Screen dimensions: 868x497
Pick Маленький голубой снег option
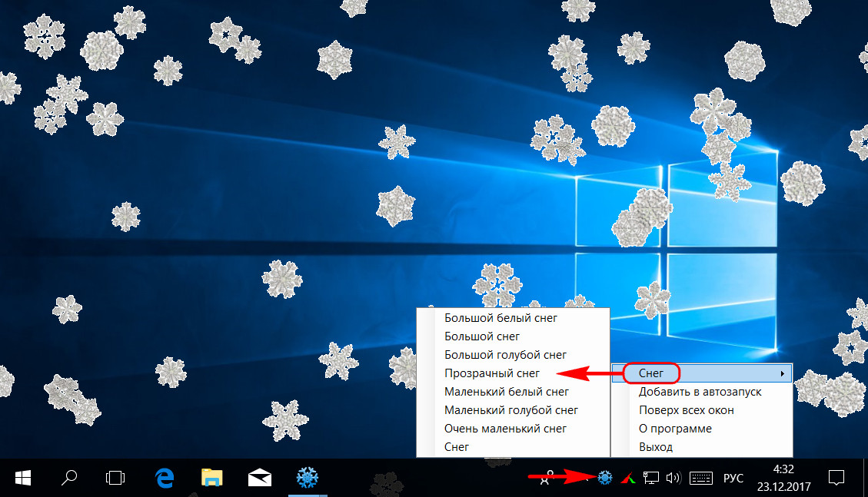(510, 410)
